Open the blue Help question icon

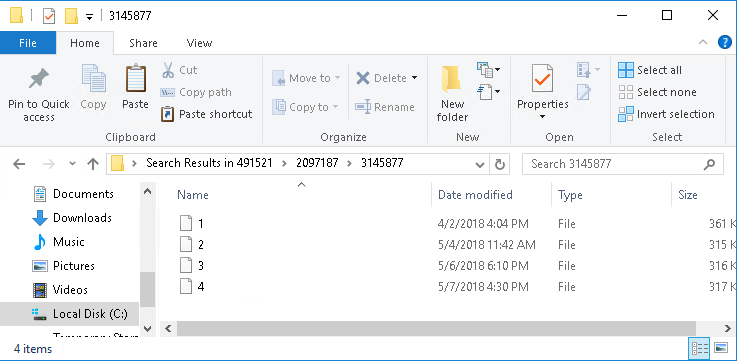(x=724, y=42)
